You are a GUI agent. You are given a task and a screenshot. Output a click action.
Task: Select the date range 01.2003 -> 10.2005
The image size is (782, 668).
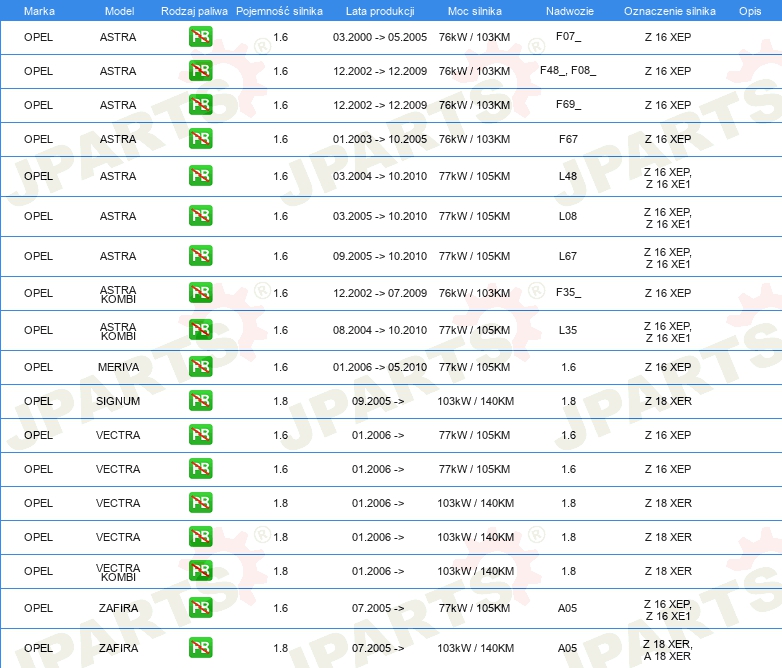[380, 139]
